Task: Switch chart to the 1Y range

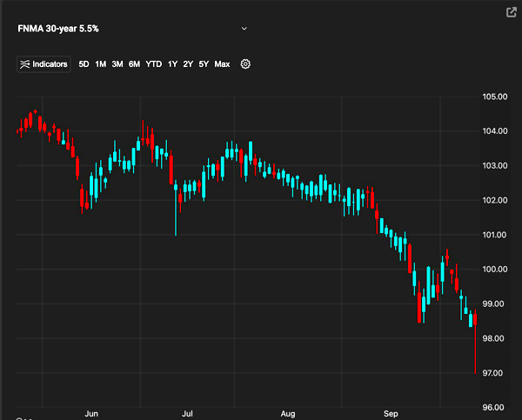Action: [x=172, y=64]
